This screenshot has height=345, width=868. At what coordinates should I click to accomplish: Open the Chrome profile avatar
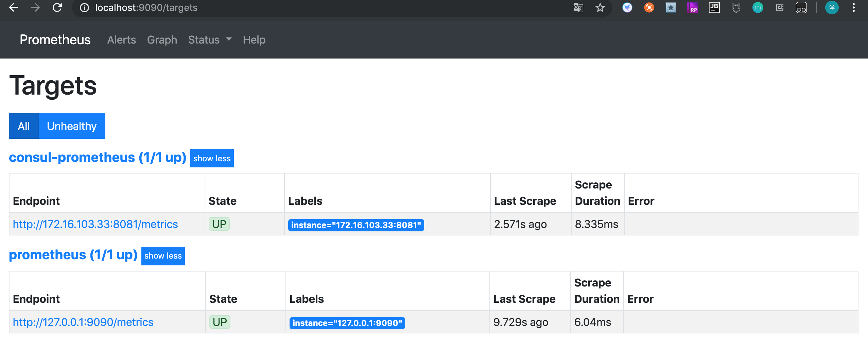coord(832,7)
